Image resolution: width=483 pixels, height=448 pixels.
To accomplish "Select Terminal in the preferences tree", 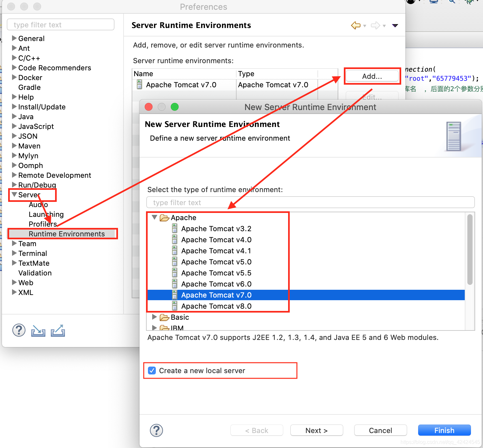I will click(33, 253).
